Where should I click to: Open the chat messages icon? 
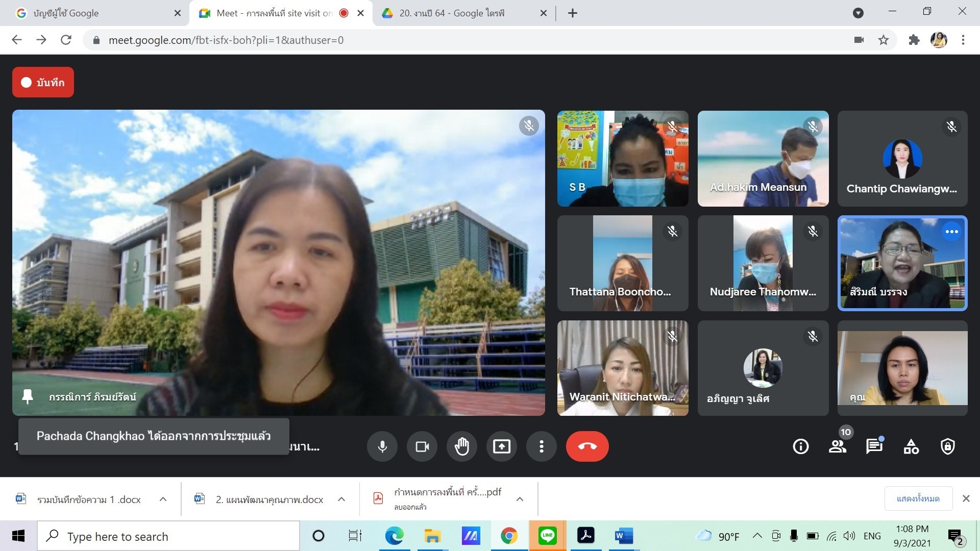coord(874,446)
